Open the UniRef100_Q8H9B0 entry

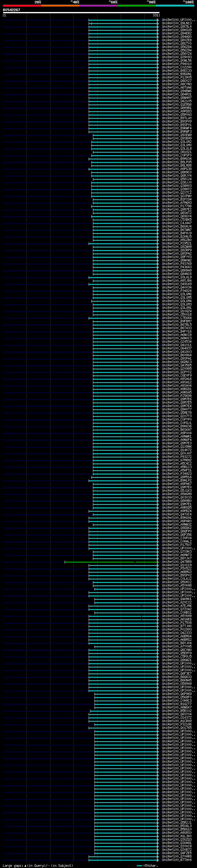pos(177,501)
